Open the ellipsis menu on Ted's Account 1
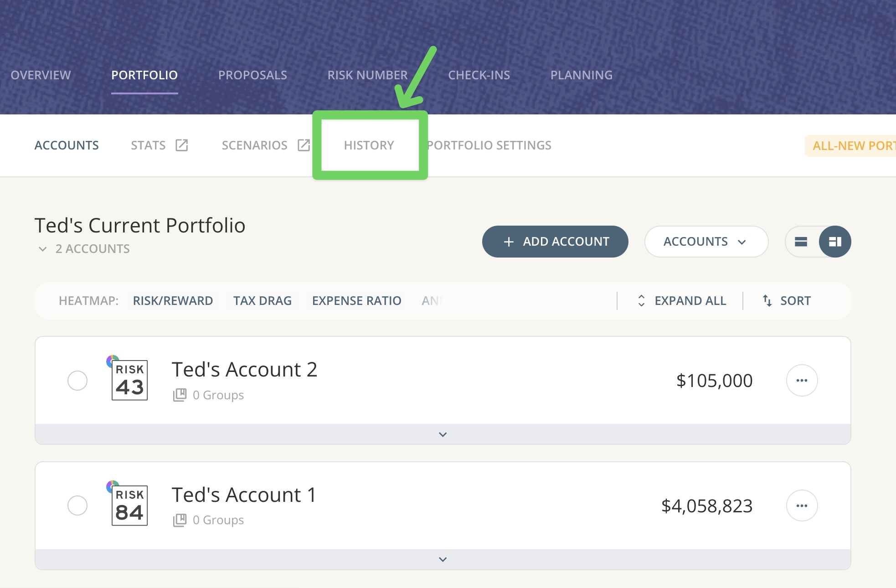896x588 pixels. pos(802,505)
